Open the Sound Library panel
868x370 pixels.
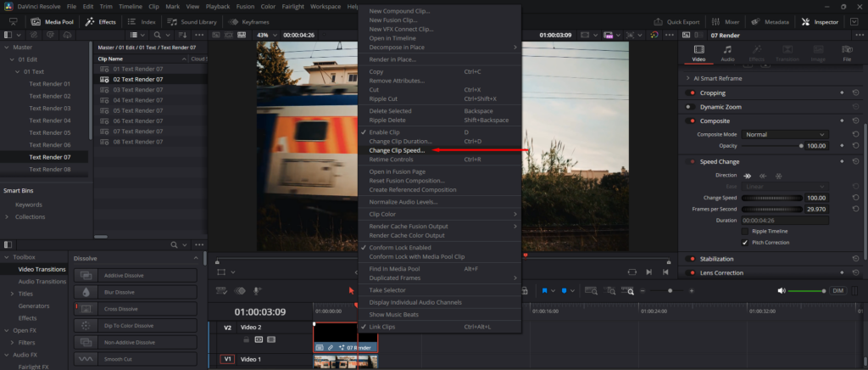(192, 22)
